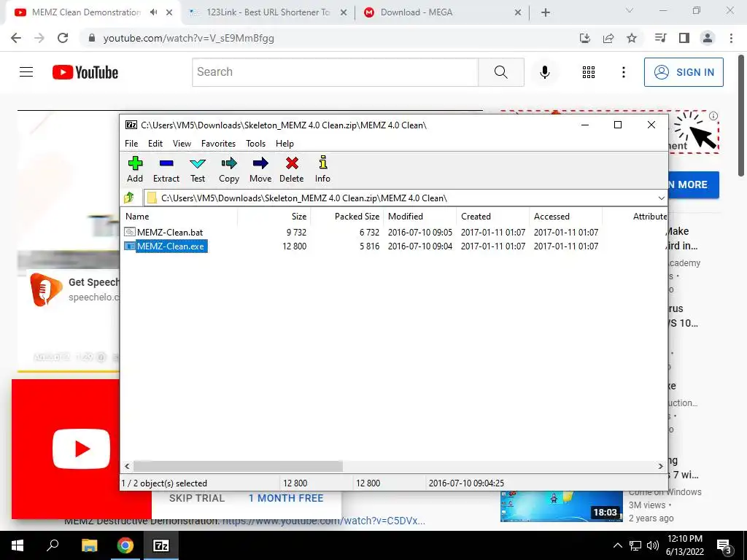747x560 pixels.
Task: Sort files by the Name column header
Action: click(x=179, y=216)
